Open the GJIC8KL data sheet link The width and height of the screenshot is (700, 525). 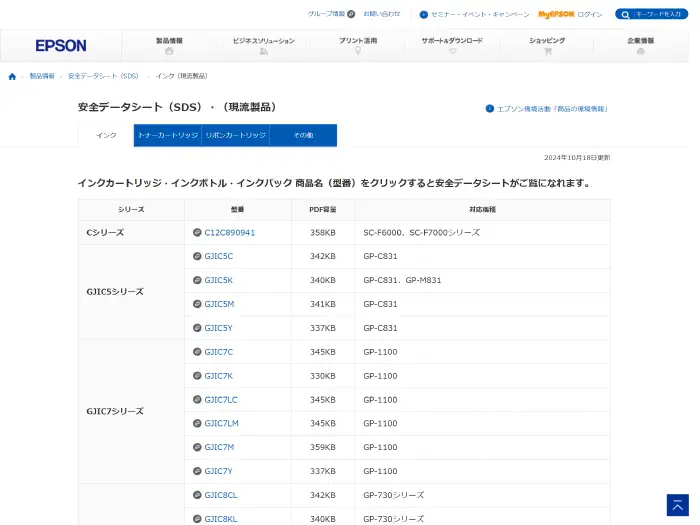point(221,519)
